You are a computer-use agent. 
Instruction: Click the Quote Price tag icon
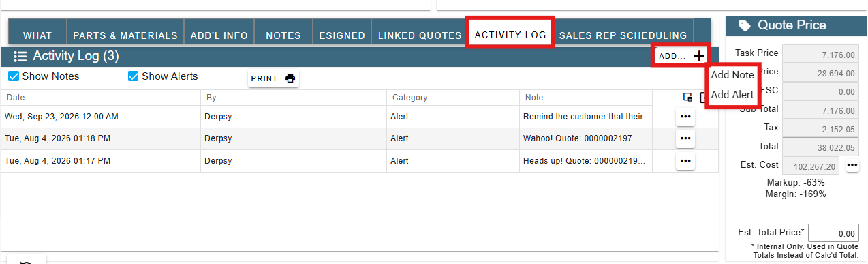point(745,25)
